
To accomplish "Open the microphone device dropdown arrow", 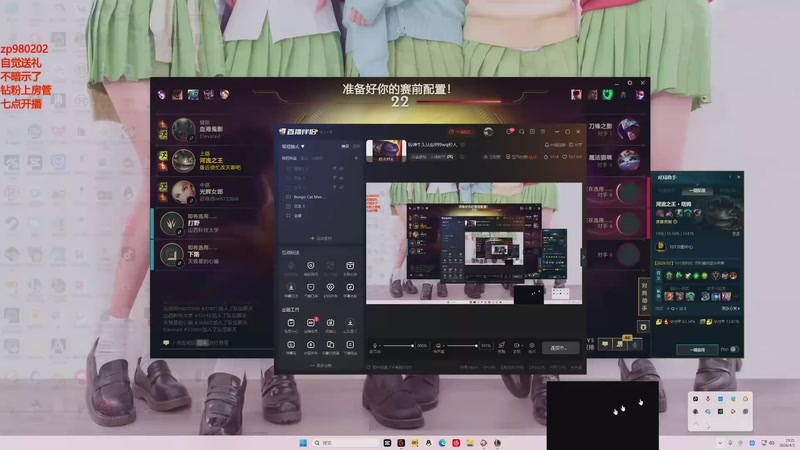I will pos(380,346).
